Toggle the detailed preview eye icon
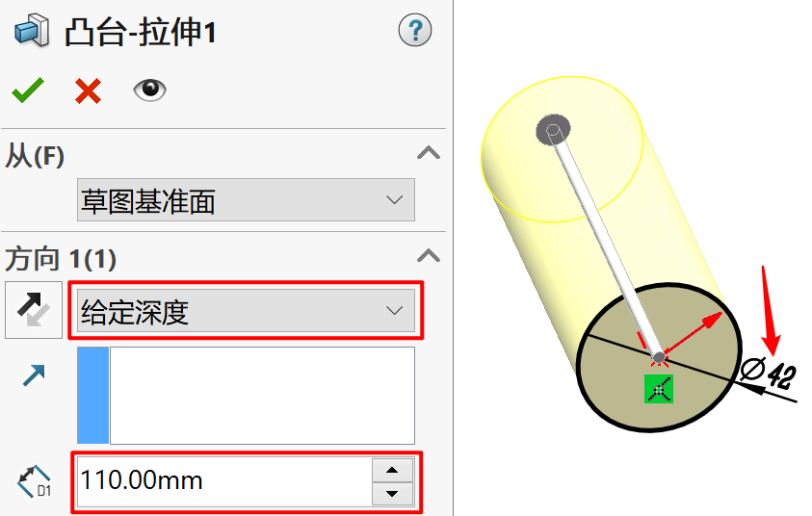 pyautogui.click(x=149, y=90)
